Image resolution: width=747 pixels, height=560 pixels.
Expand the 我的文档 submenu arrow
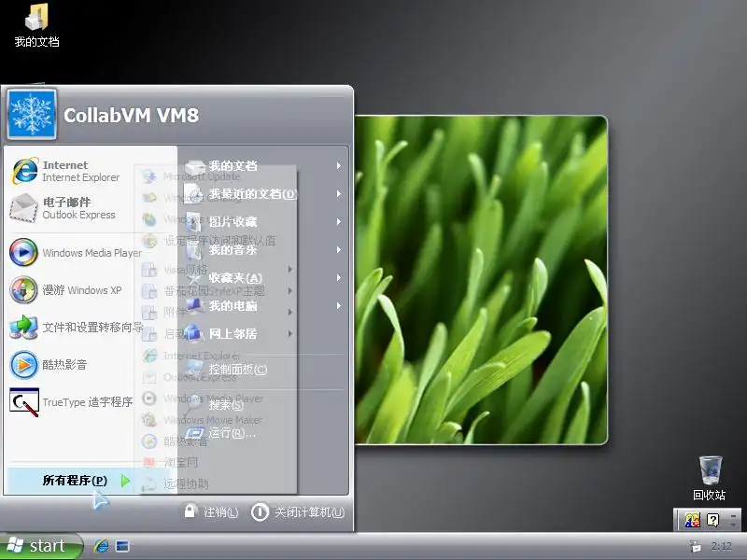click(339, 166)
